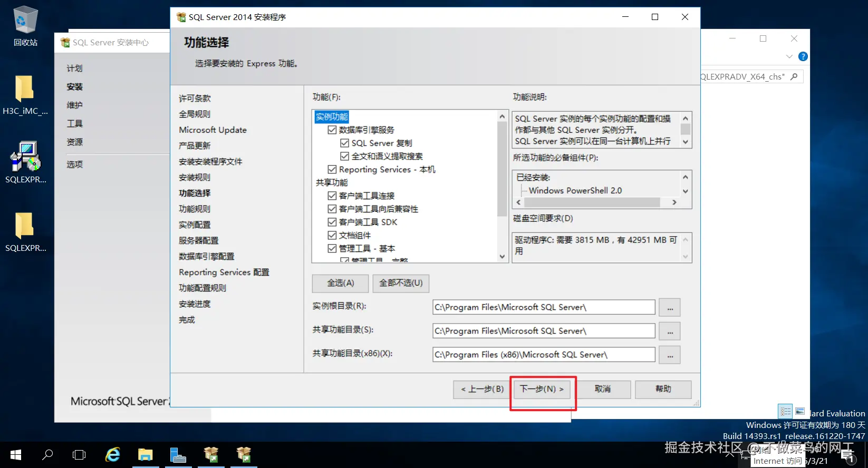Toggle the SQL Server 复制 checkbox
The image size is (868, 468).
(x=345, y=143)
